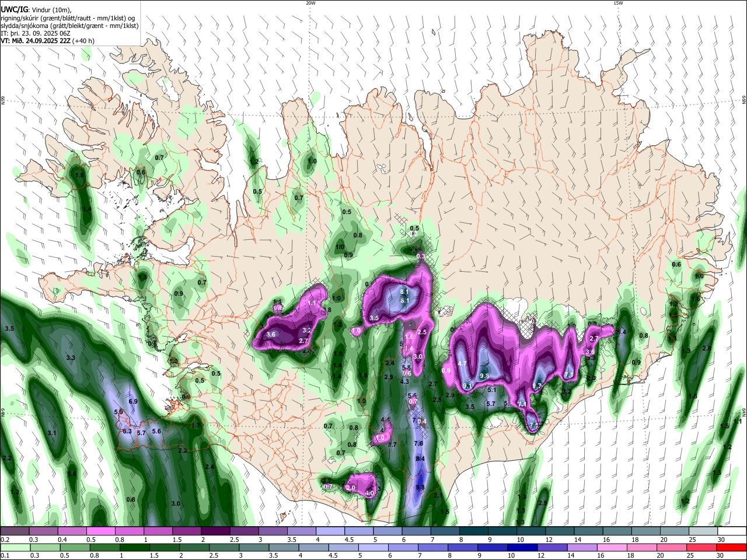The image size is (747, 560).
Task: Click the 'UWC/IG: Vindur (10m)' title line
Action: pyautogui.click(x=36, y=10)
